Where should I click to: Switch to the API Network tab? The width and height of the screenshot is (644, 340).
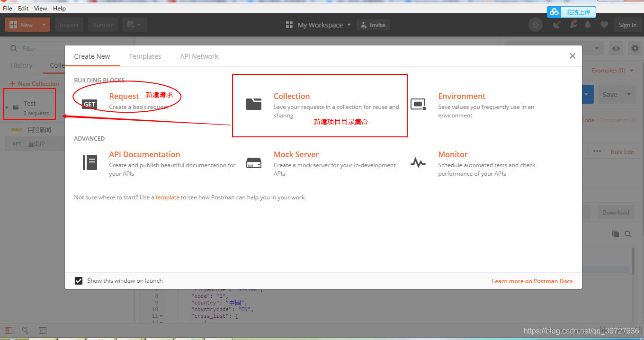(199, 56)
